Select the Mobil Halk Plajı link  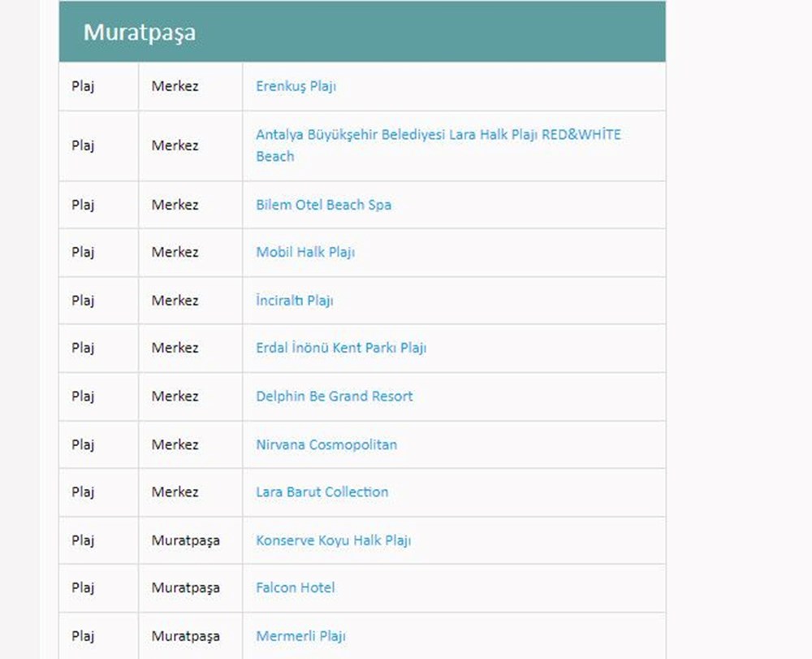pyautogui.click(x=305, y=252)
